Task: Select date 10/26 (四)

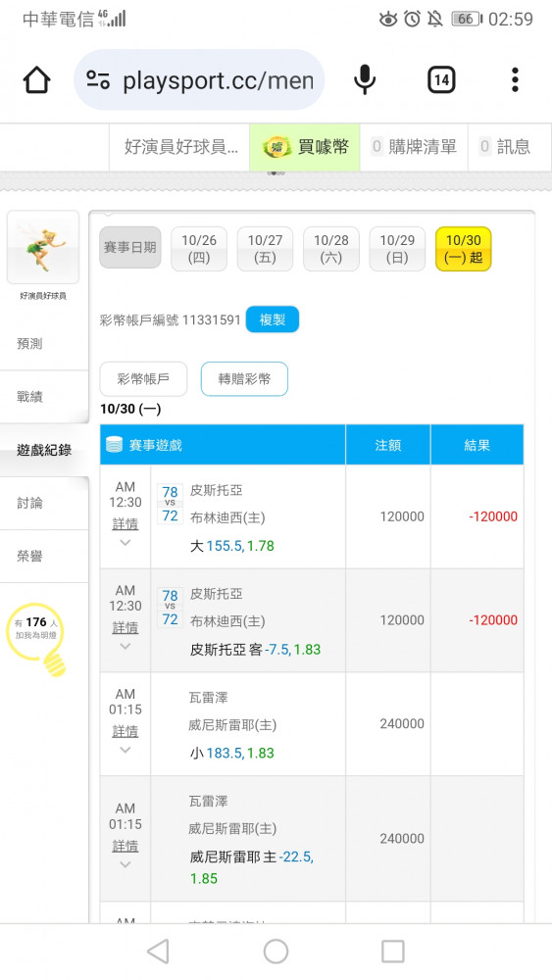Action: [199, 249]
